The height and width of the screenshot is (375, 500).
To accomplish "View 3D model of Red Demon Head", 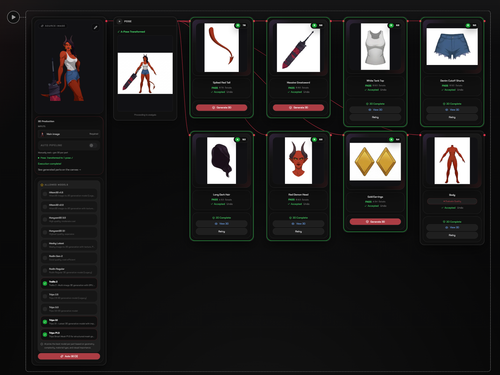I will click(x=298, y=224).
